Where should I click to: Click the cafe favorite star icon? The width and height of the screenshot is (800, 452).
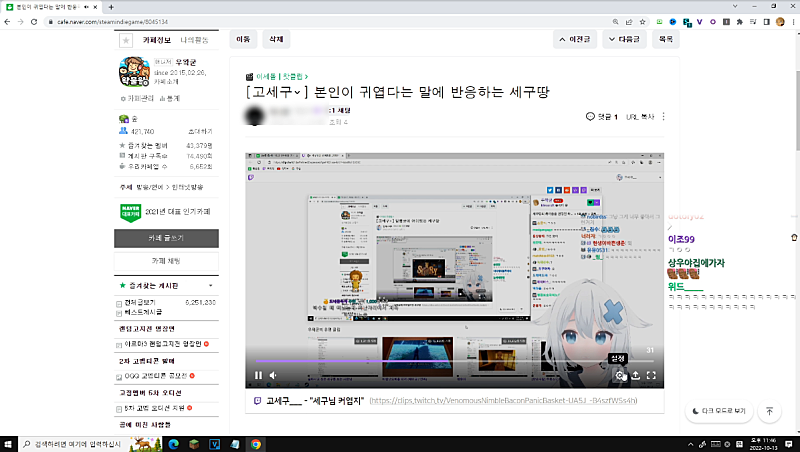(125, 41)
